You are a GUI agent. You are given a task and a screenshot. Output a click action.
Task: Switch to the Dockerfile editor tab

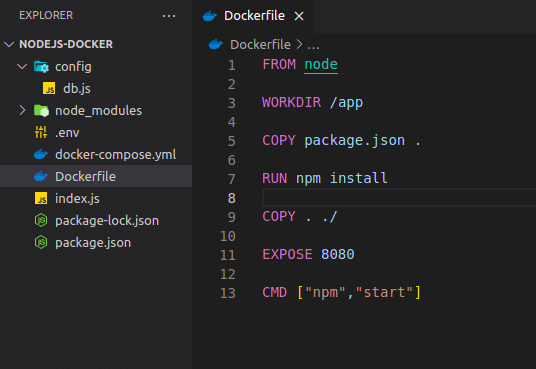(252, 16)
